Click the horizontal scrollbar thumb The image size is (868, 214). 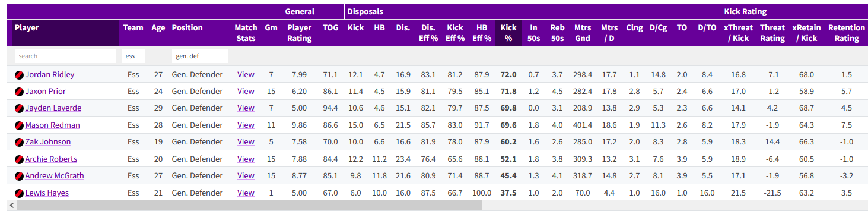pos(250,206)
